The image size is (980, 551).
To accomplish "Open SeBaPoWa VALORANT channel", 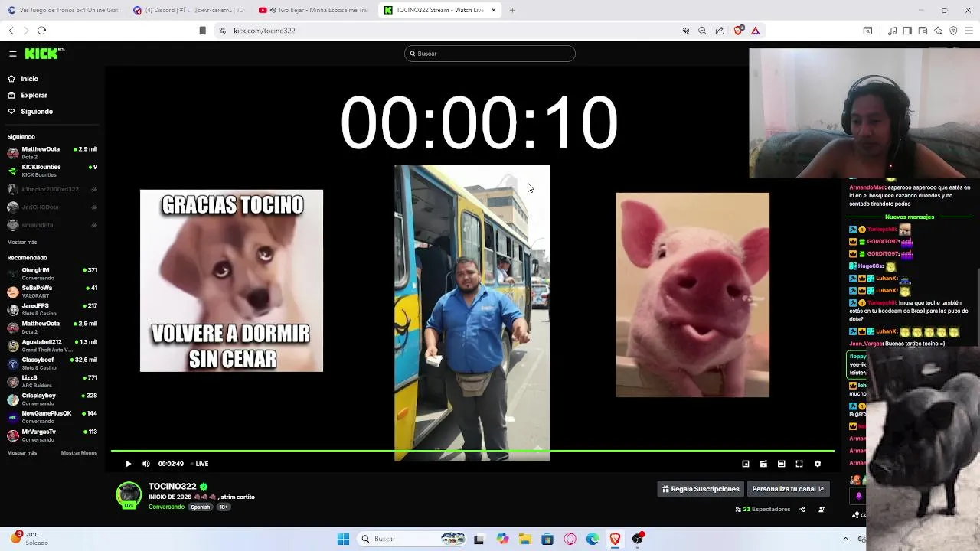I will point(52,292).
